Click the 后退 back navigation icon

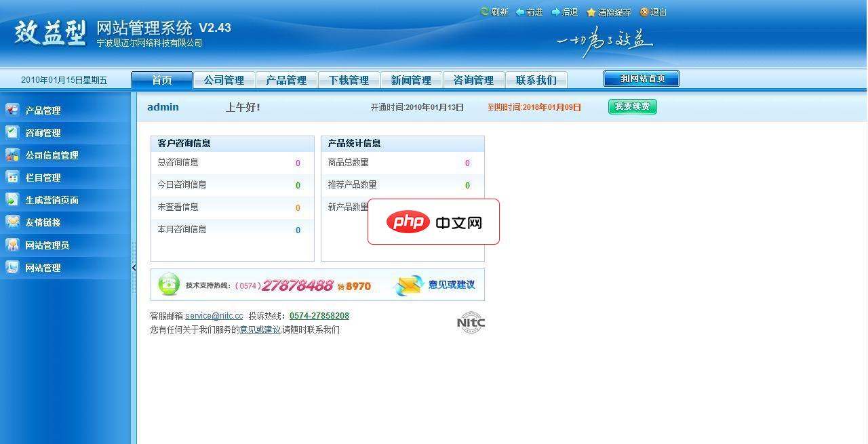pyautogui.click(x=555, y=12)
